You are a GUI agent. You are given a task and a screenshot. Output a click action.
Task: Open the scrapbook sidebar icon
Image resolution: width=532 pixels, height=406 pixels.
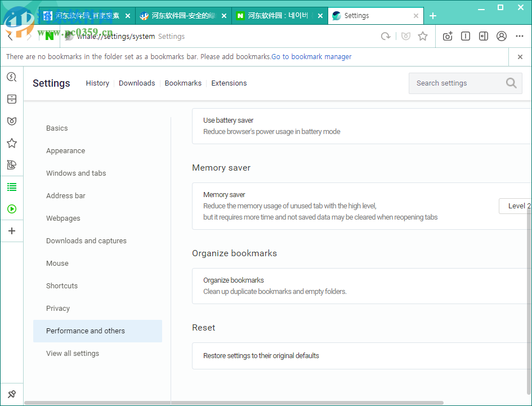click(x=12, y=99)
